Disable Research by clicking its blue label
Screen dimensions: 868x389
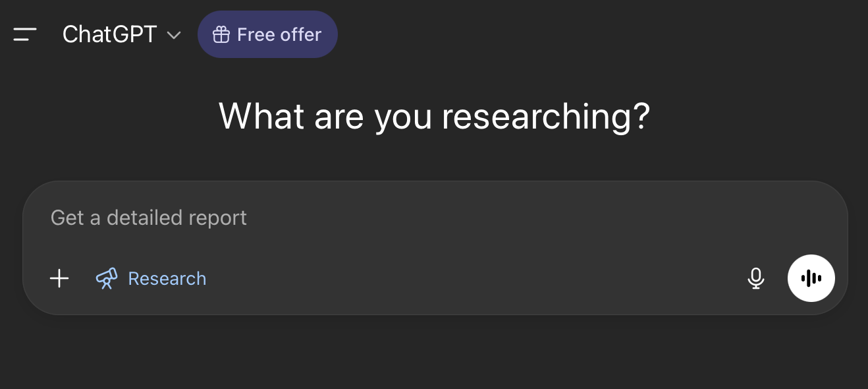pos(167,278)
